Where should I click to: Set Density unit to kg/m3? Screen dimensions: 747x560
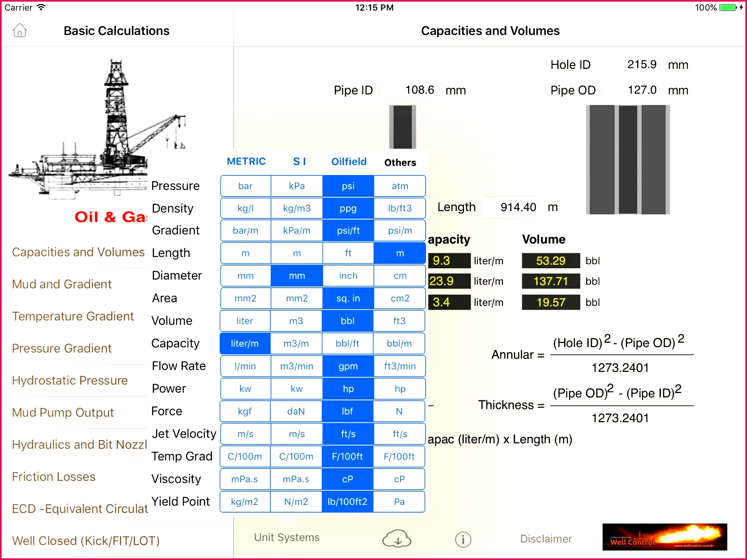296,208
